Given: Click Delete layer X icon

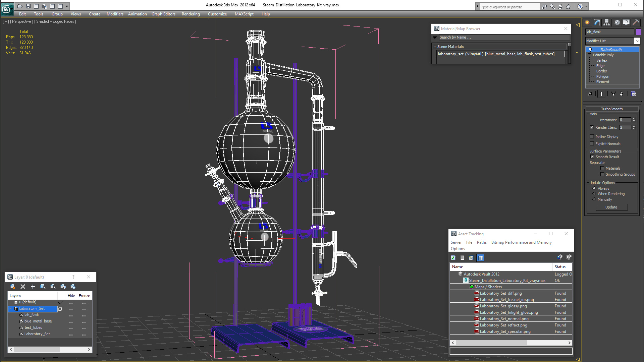Looking at the screenshot, I should (x=23, y=287).
